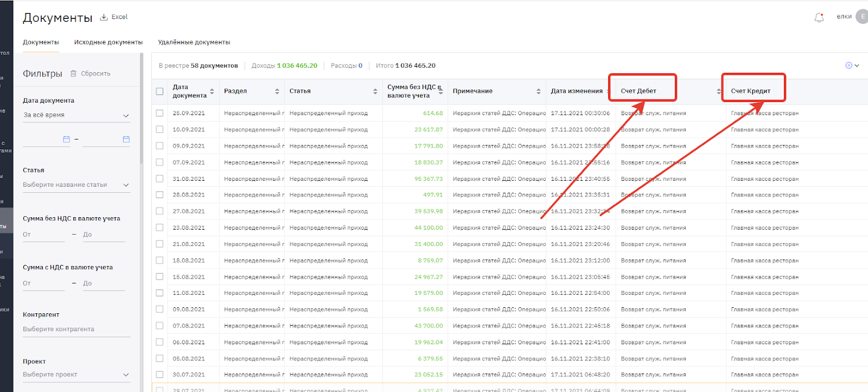Open the end date calendar icon
Image resolution: width=868 pixels, height=392 pixels.
point(126,140)
